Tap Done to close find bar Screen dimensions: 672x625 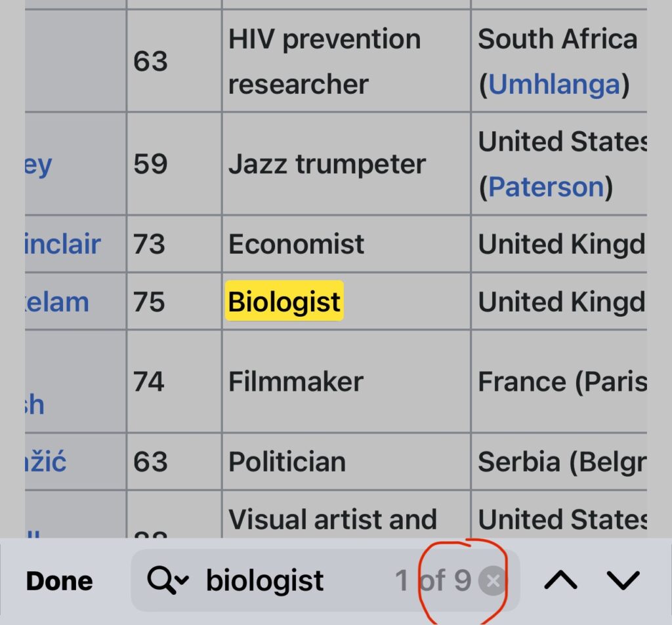click(x=60, y=581)
